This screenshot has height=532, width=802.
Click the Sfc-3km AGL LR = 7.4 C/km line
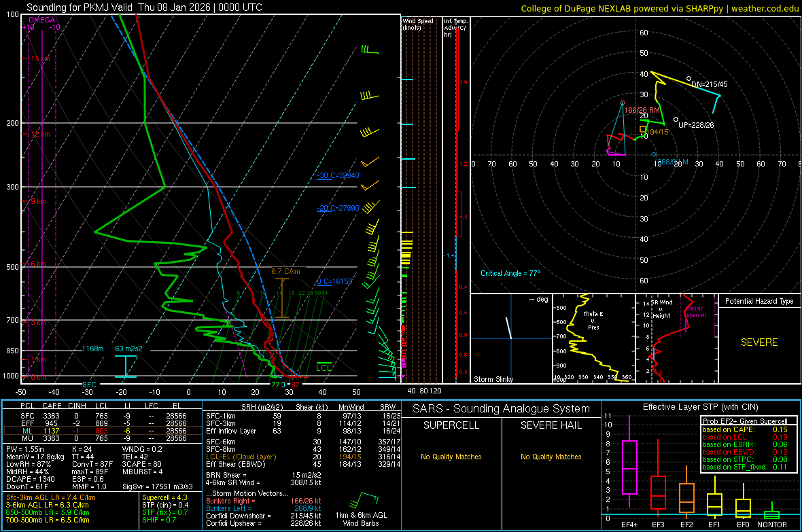51,497
